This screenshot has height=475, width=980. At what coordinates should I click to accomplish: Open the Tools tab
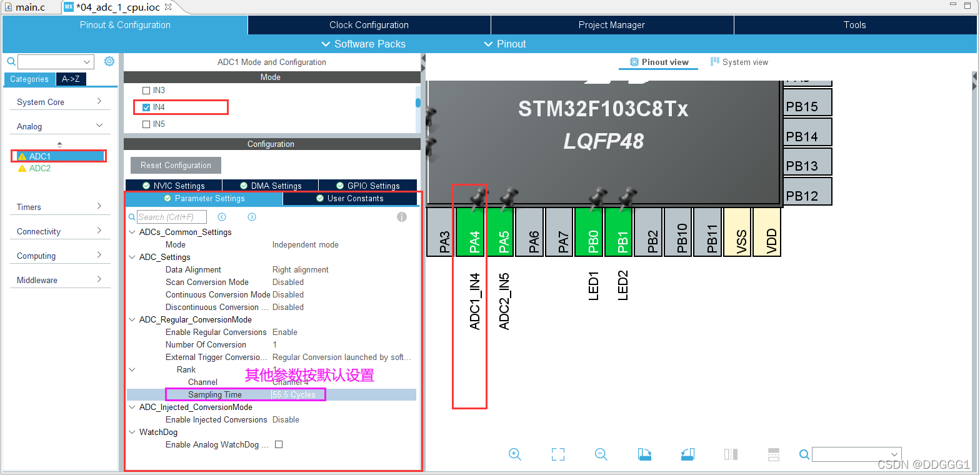[x=854, y=25]
